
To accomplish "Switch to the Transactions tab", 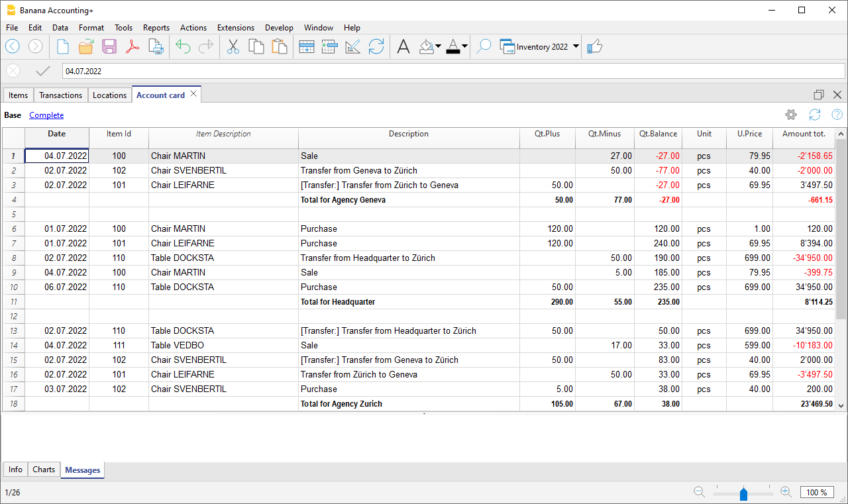I will point(60,95).
